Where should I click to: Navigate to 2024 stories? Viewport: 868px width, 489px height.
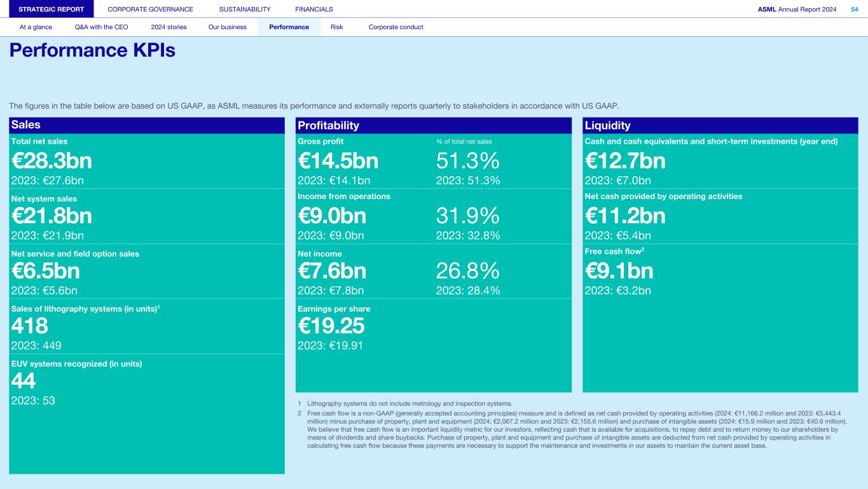point(169,27)
